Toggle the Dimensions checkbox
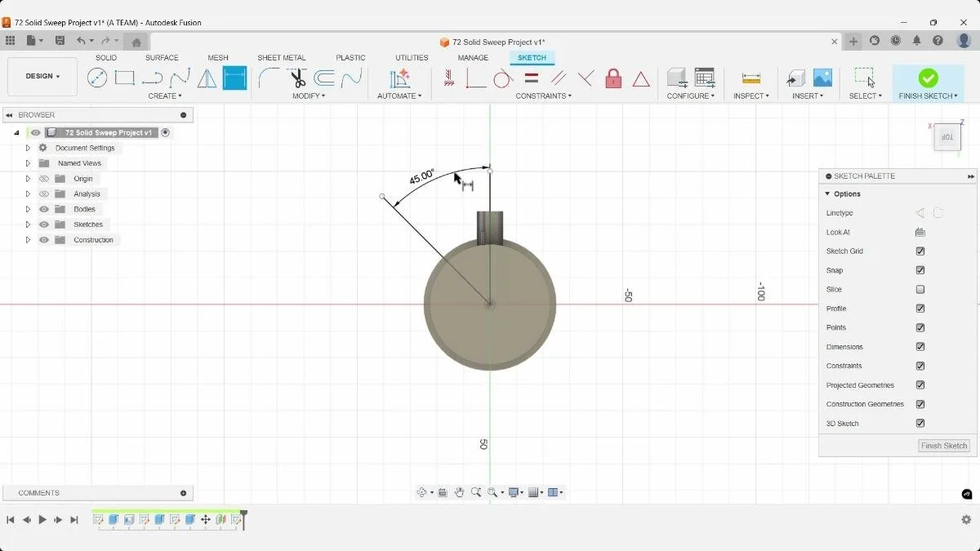980x551 pixels. click(920, 347)
